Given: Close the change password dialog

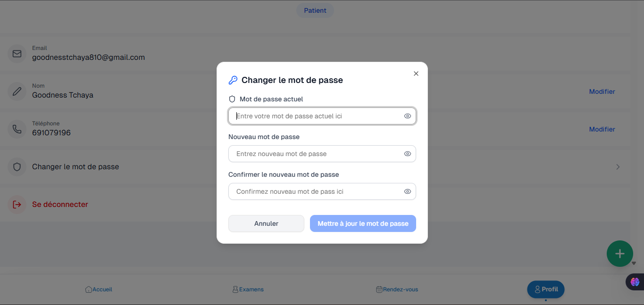Looking at the screenshot, I should coord(416,74).
